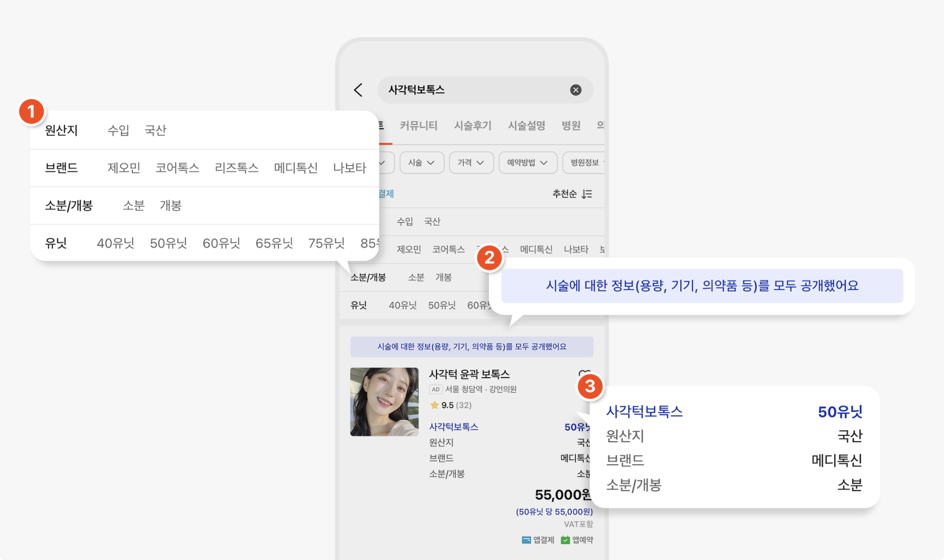
Task: Clear the search field with X icon
Action: click(576, 90)
